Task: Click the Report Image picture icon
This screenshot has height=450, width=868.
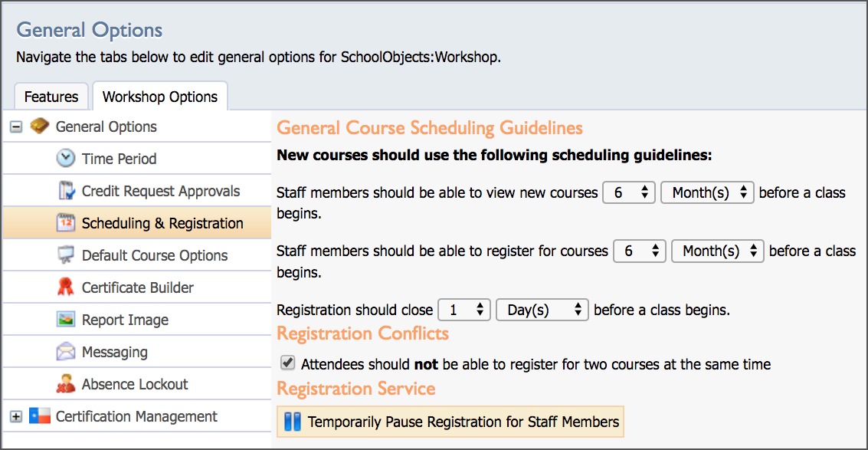Action: click(66, 320)
